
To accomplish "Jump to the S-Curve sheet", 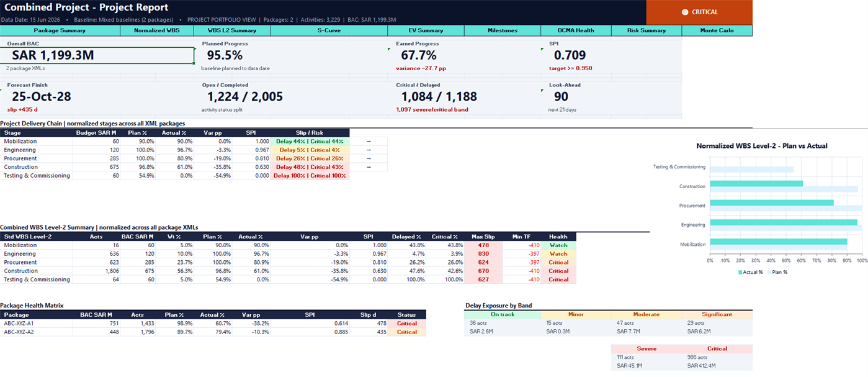I will coord(329,30).
